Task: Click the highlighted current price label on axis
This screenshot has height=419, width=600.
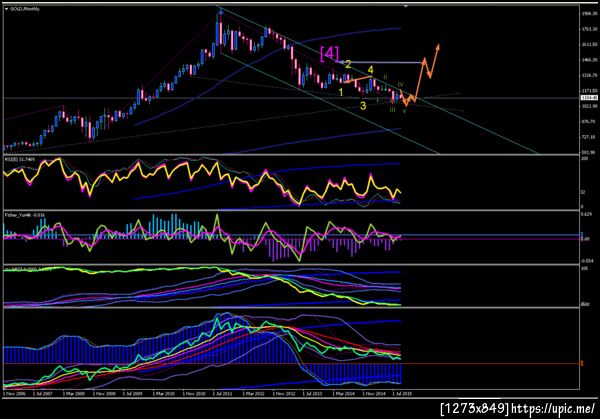Action: click(x=589, y=98)
